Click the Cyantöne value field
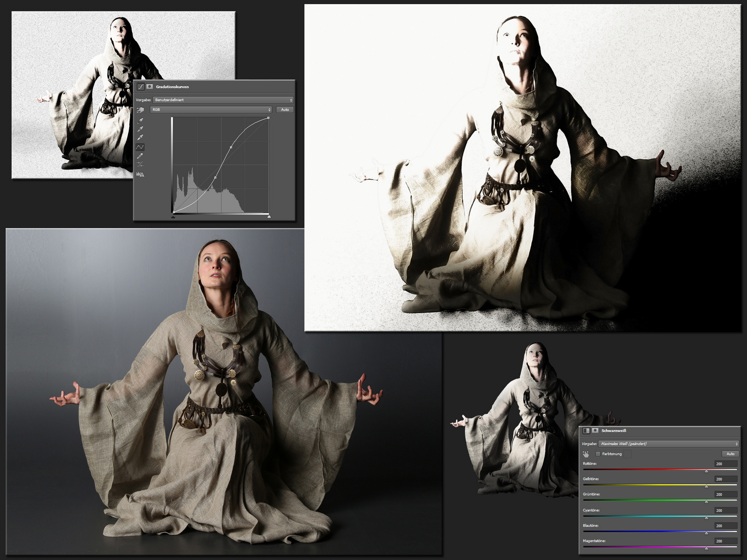747x560 pixels. click(726, 510)
